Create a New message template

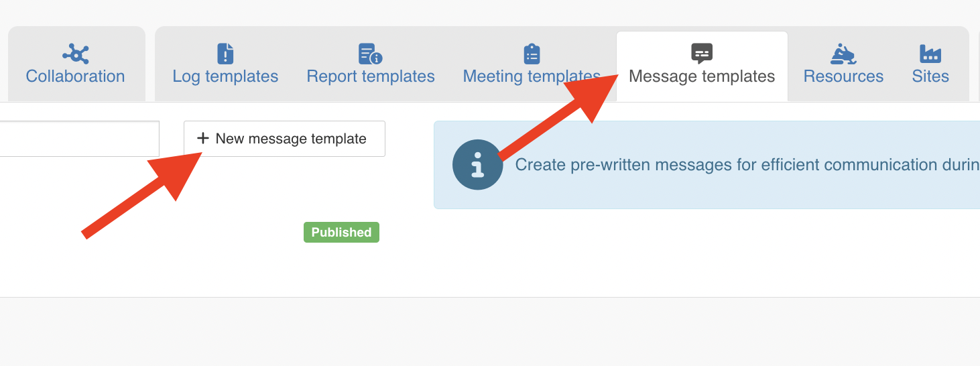click(284, 139)
